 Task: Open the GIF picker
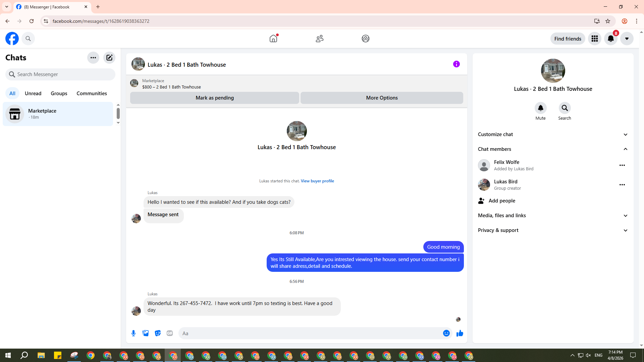point(170,333)
